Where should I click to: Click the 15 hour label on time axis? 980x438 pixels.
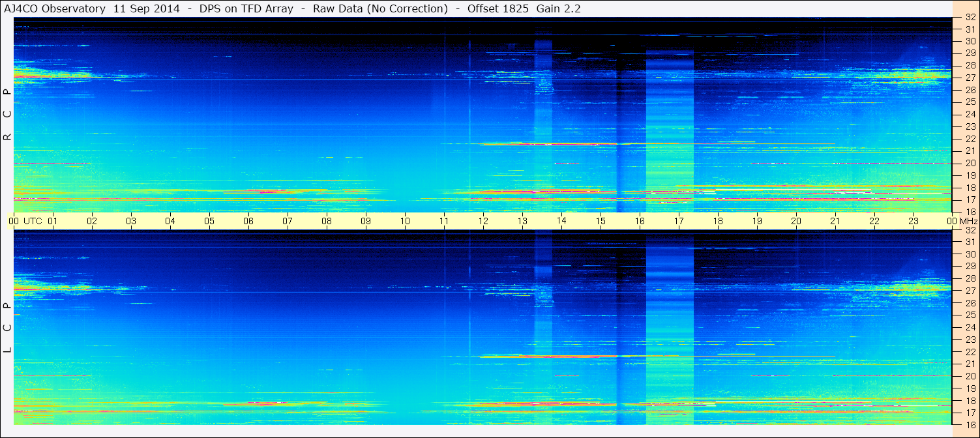(x=601, y=221)
